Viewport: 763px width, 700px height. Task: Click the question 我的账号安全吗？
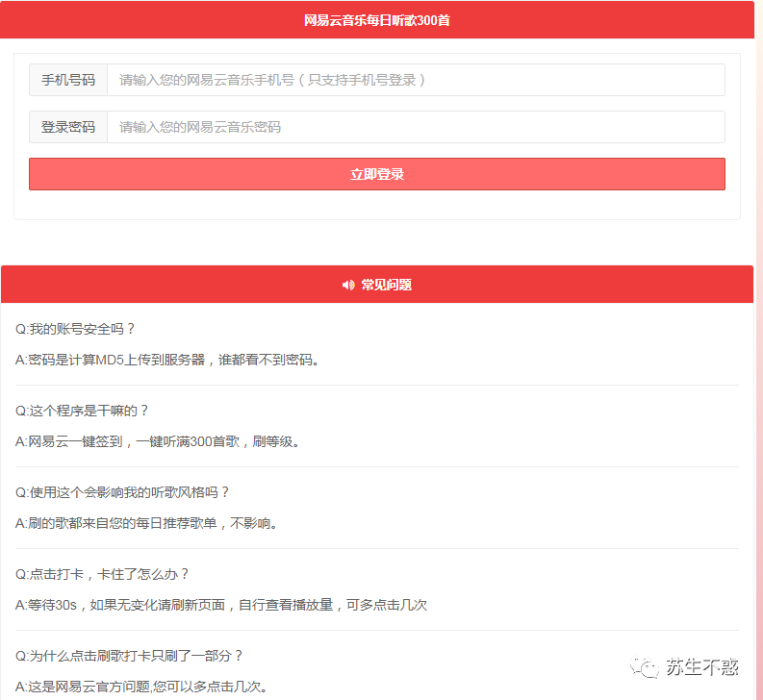75,329
